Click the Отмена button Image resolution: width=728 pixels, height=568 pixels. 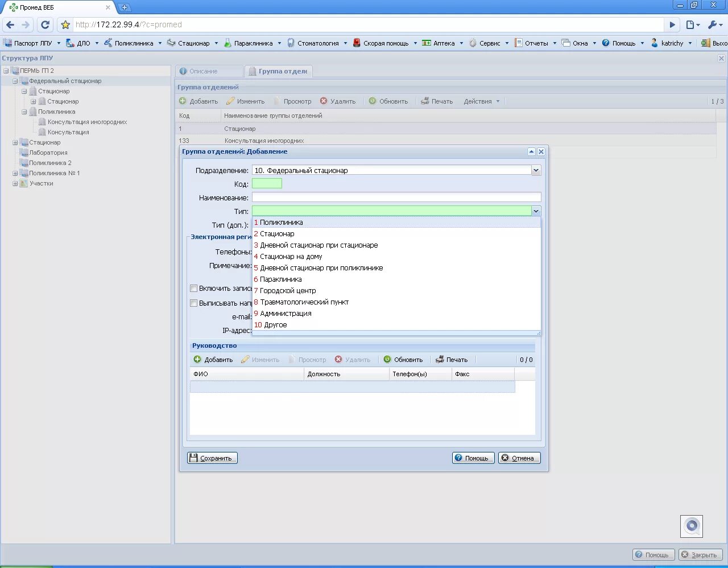click(x=519, y=458)
